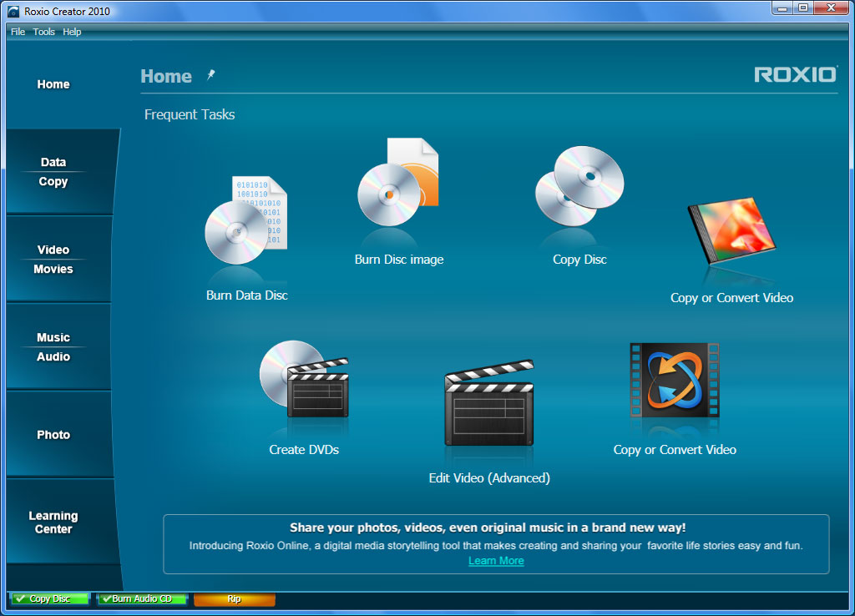855x616 pixels.
Task: Open the Burn Disc image task
Action: click(398, 192)
